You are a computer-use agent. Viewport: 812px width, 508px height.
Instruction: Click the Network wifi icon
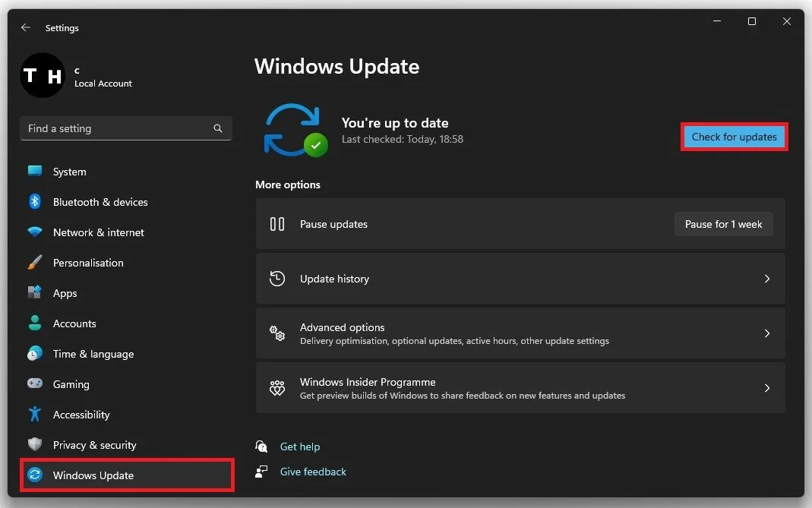[x=35, y=232]
